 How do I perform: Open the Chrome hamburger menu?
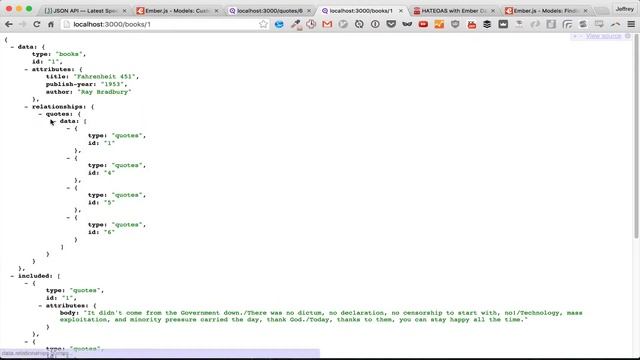point(631,24)
